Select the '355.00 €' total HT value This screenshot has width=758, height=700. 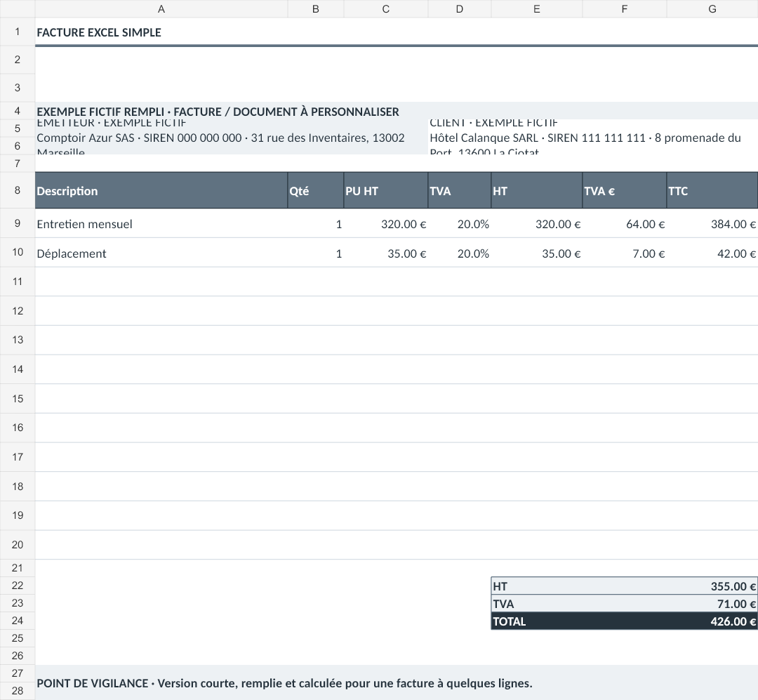[x=733, y=586]
